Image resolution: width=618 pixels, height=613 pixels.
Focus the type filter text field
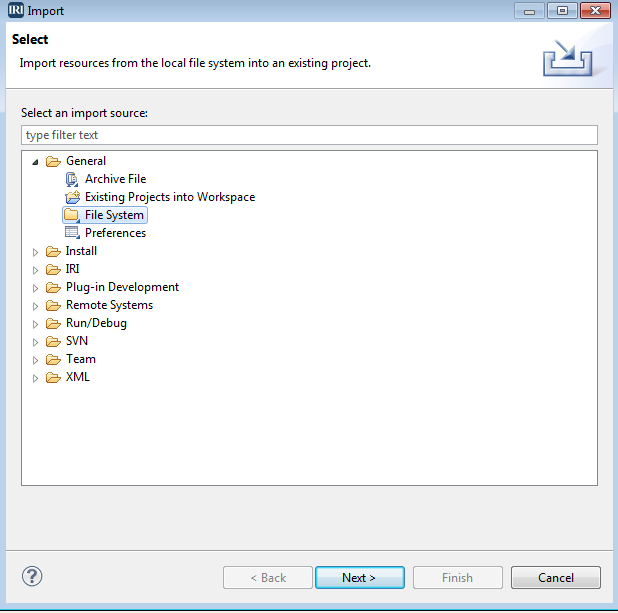point(309,135)
